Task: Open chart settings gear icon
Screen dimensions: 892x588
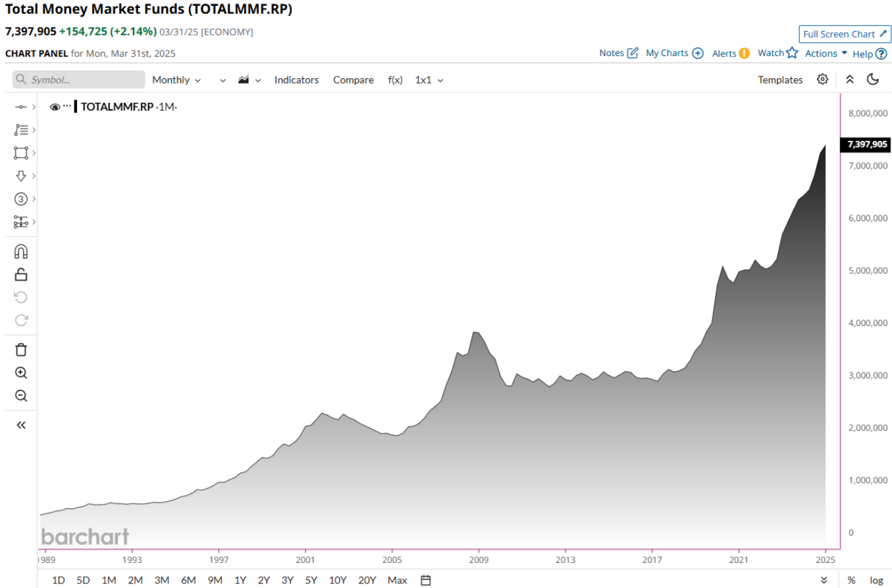Action: coord(822,80)
